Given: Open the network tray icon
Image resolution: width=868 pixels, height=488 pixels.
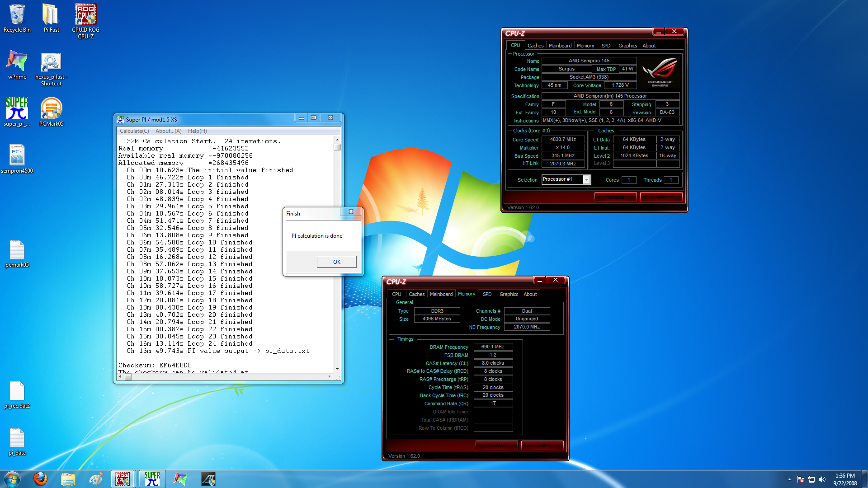Looking at the screenshot, I should point(811,479).
